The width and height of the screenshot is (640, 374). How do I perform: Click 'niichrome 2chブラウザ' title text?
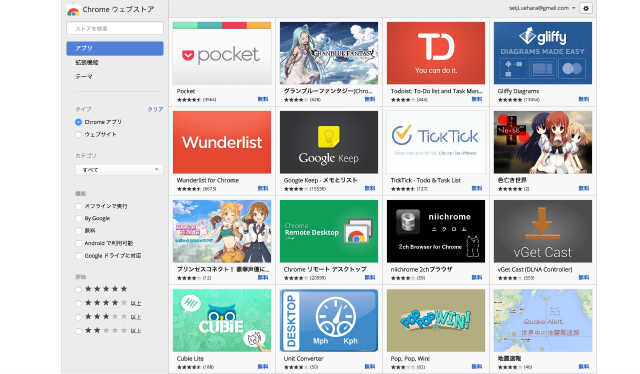421,269
